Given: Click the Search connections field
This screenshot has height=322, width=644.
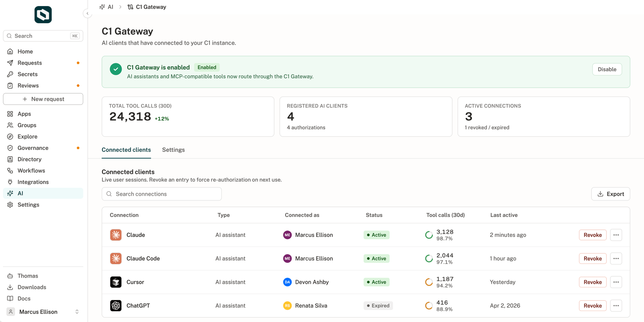Looking at the screenshot, I should coord(162,194).
